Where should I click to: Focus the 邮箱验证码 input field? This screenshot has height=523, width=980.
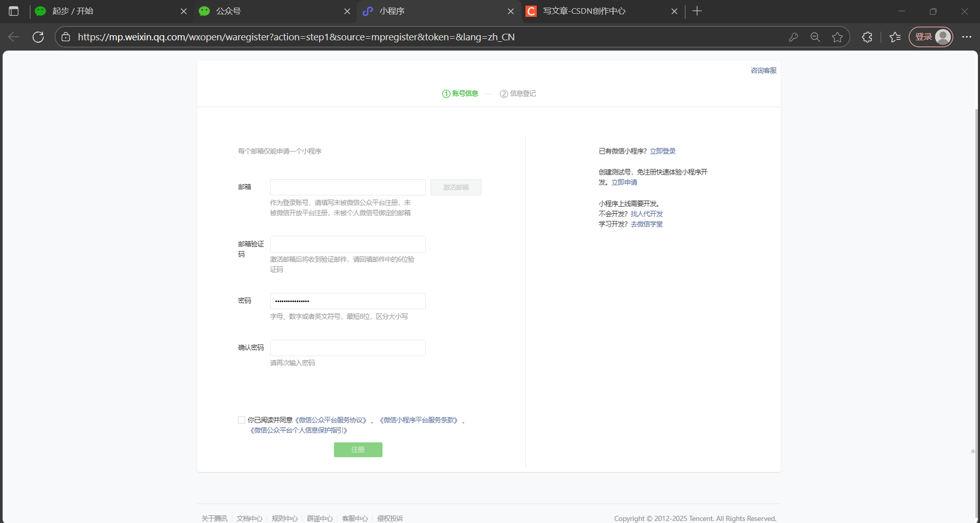click(x=348, y=244)
